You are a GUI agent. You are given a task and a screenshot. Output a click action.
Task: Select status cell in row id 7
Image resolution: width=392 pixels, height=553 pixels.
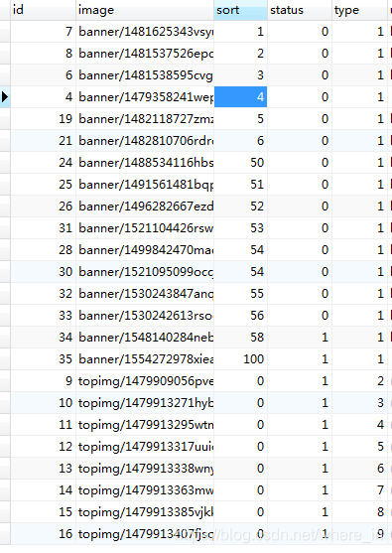click(300, 32)
